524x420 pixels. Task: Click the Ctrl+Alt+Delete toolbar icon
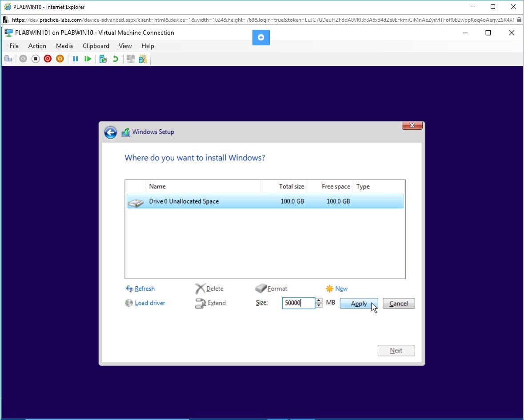[8, 59]
